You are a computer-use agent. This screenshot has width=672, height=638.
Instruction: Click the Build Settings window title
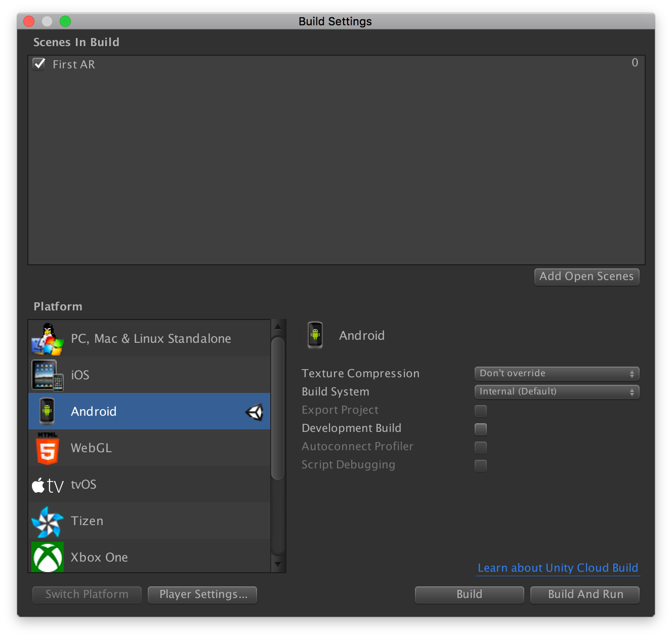point(335,21)
